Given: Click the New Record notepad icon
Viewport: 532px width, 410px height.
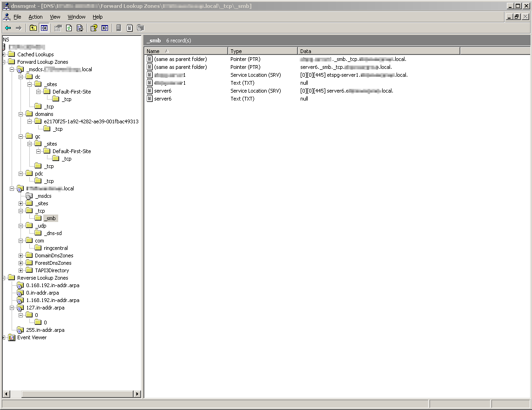Looking at the screenshot, I should [x=129, y=28].
